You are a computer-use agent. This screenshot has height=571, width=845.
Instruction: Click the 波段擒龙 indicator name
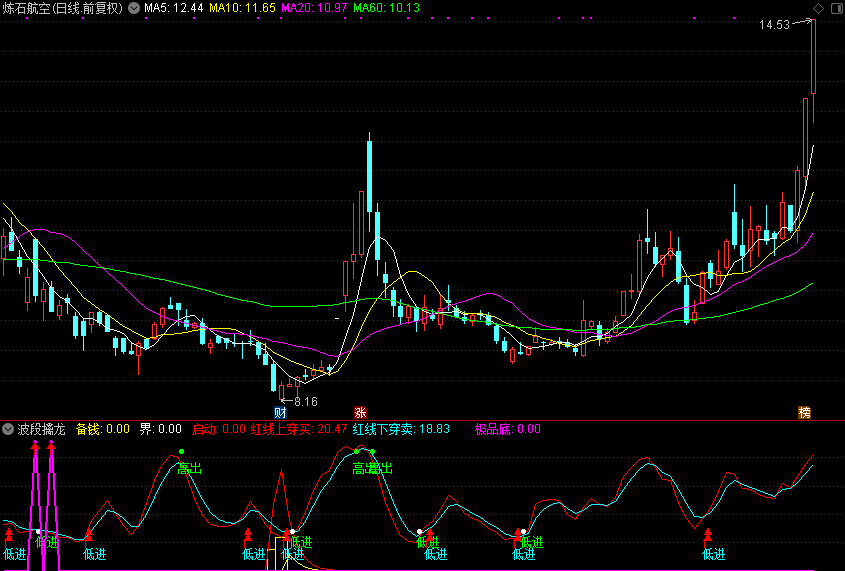[41, 429]
